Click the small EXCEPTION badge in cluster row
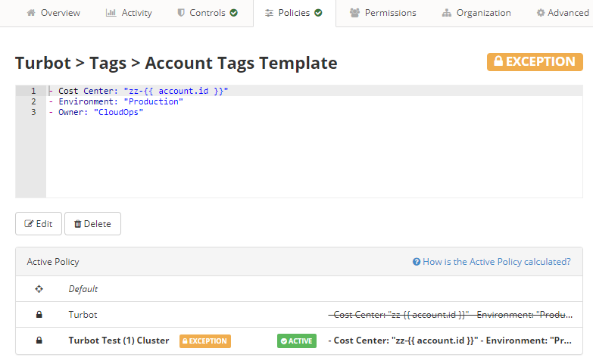 tap(205, 341)
